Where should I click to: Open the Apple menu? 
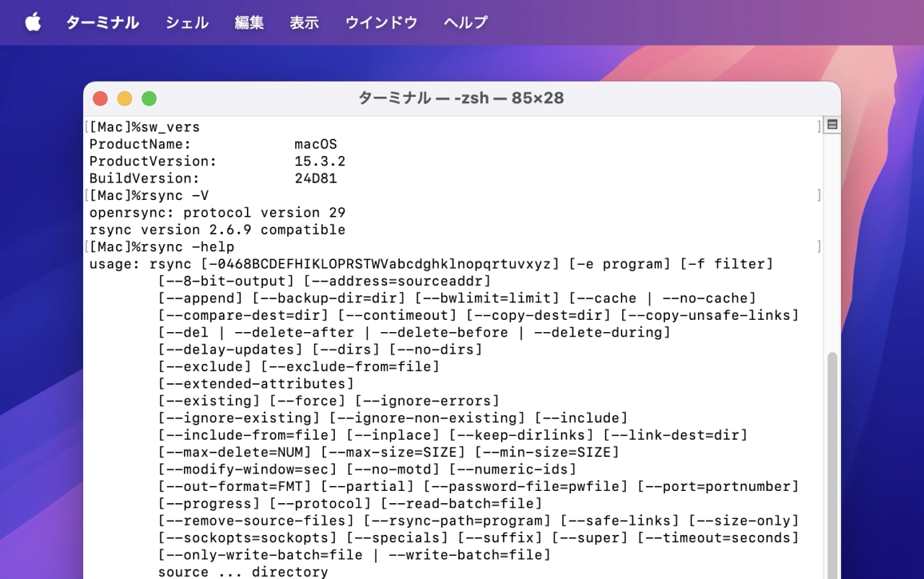33,22
